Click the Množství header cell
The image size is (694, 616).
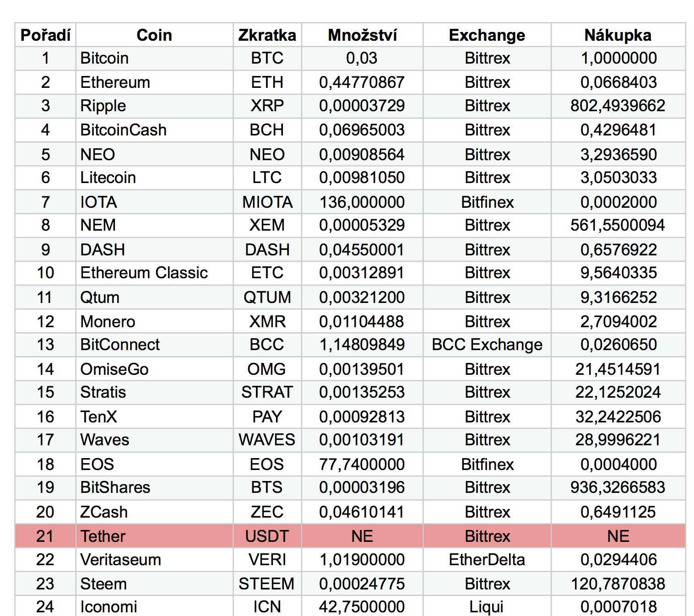point(362,35)
